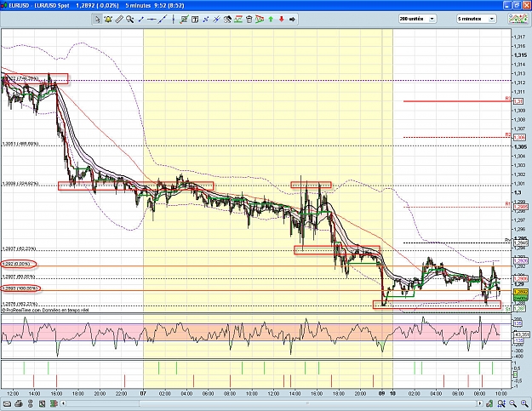The width and height of the screenshot is (532, 411).
Task: Click the green figure icon at bottom right
Action: point(489,403)
